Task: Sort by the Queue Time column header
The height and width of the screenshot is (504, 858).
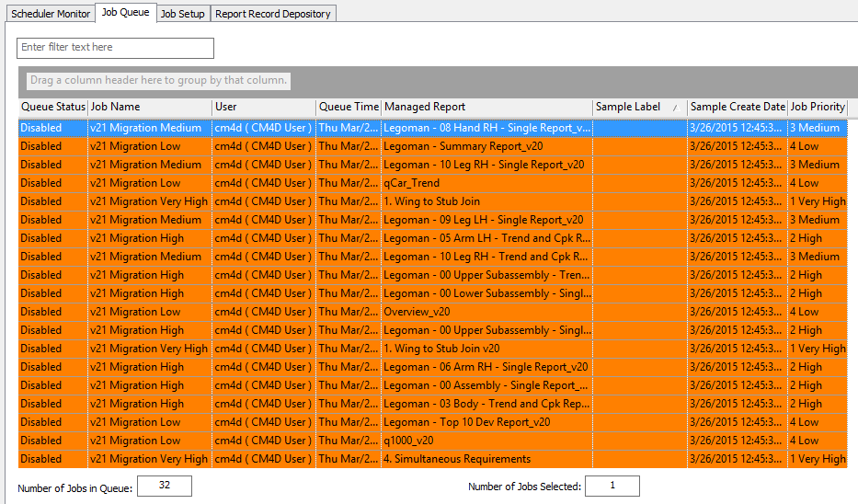Action: [348, 107]
